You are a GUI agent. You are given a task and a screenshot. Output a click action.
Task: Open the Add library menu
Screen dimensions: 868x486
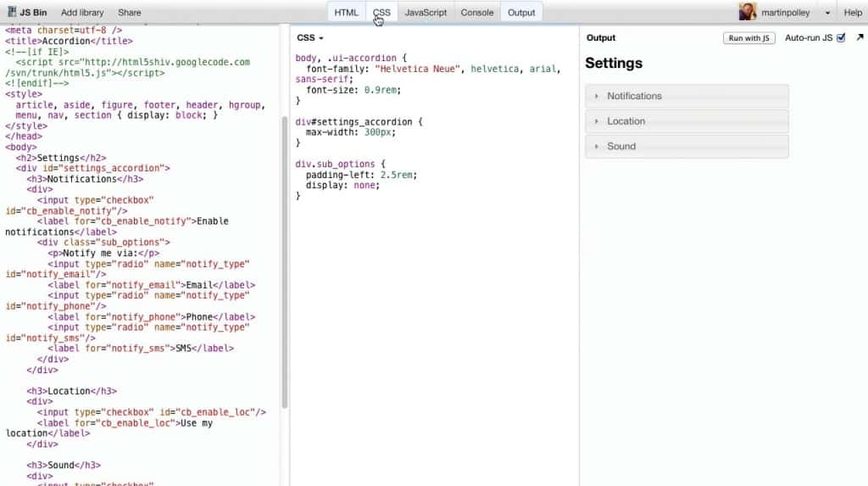(82, 12)
